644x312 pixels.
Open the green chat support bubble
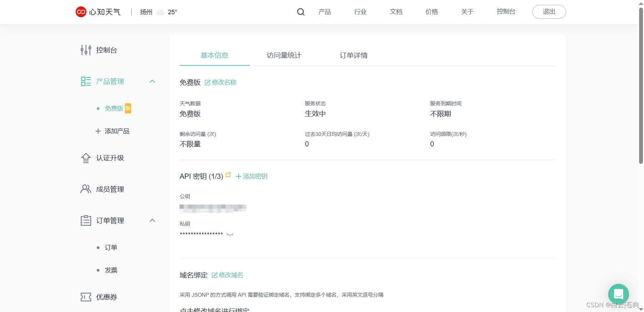[x=619, y=294]
